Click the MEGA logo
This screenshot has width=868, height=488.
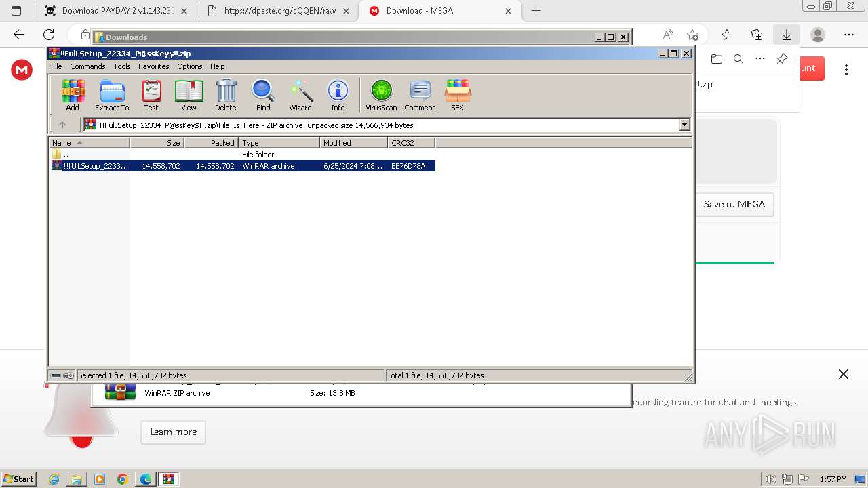click(22, 70)
